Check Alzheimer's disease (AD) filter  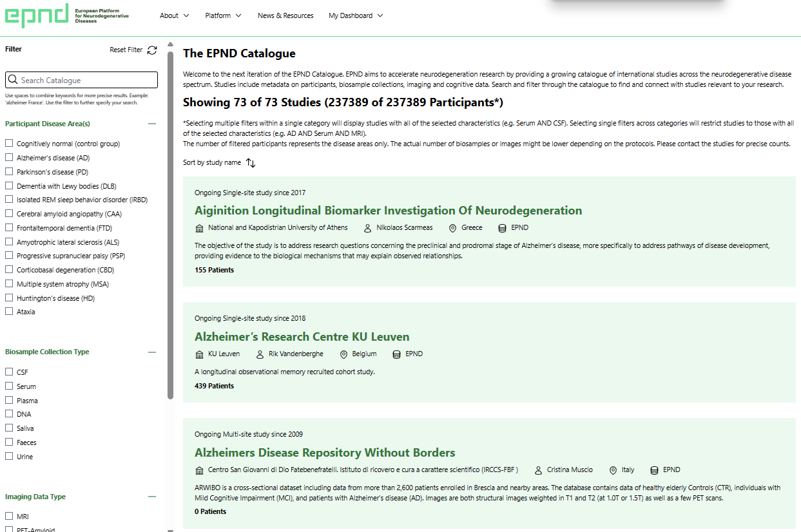[9, 158]
